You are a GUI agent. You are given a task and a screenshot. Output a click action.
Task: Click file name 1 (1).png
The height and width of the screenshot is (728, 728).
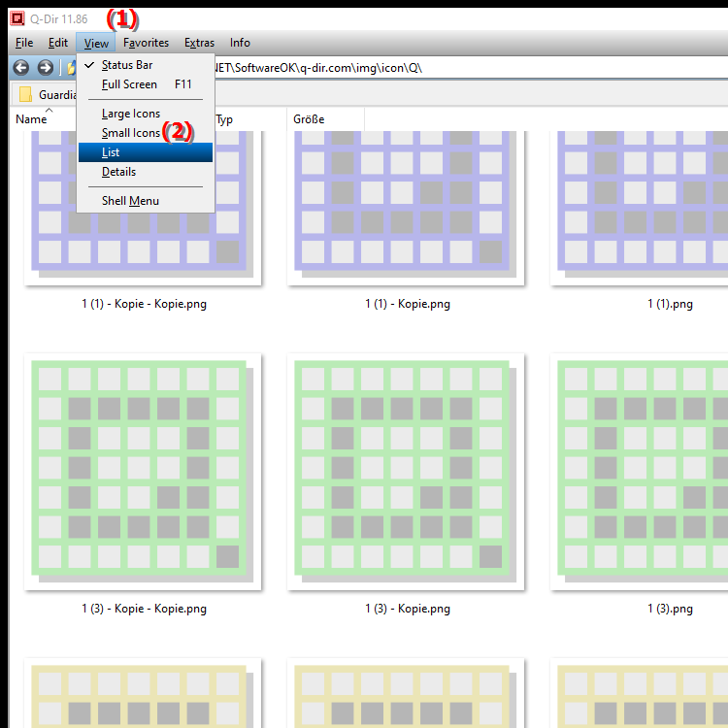(670, 304)
